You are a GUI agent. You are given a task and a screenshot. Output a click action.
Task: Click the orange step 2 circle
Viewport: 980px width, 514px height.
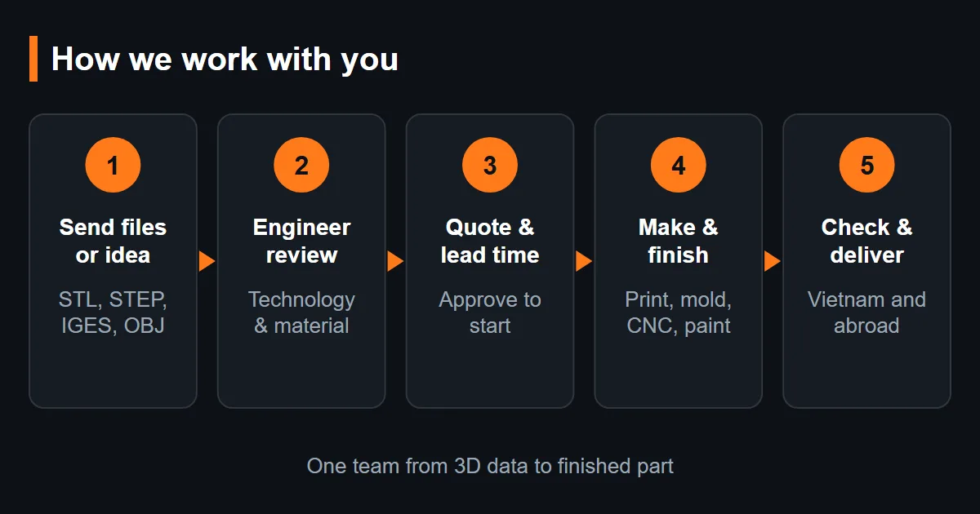click(301, 165)
